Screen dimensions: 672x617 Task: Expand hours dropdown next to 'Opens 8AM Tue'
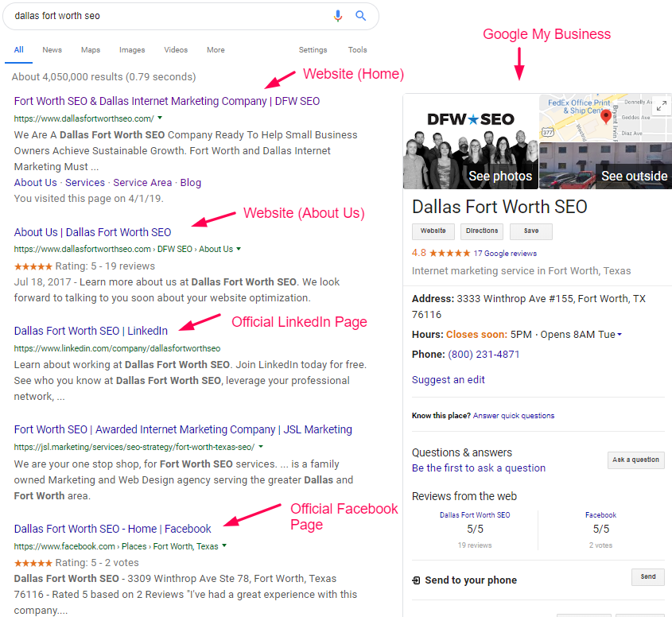620,335
